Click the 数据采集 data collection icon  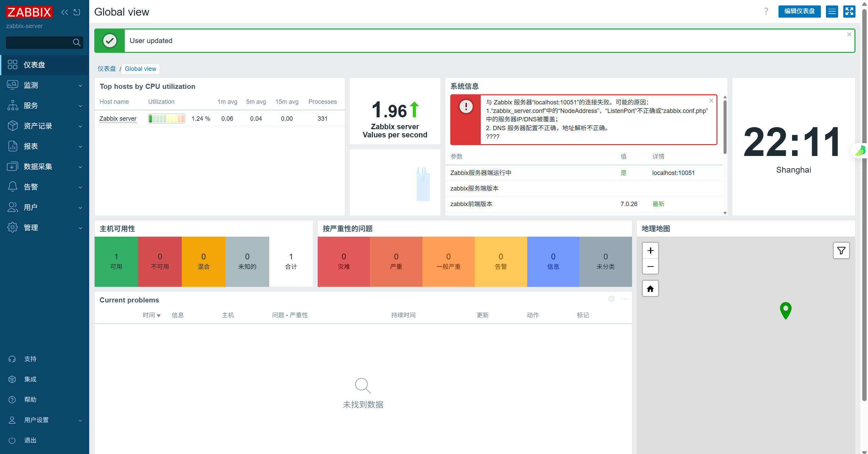point(13,166)
